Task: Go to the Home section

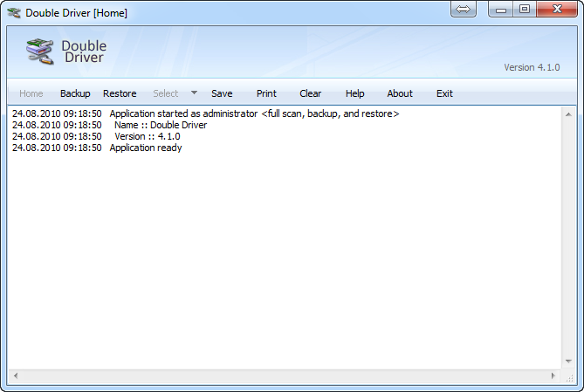Action: (31, 93)
